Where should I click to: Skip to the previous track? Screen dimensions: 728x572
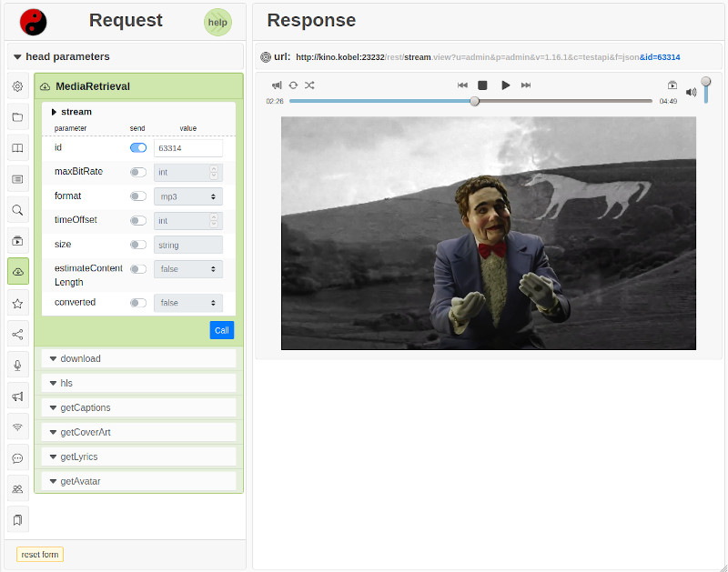(462, 85)
